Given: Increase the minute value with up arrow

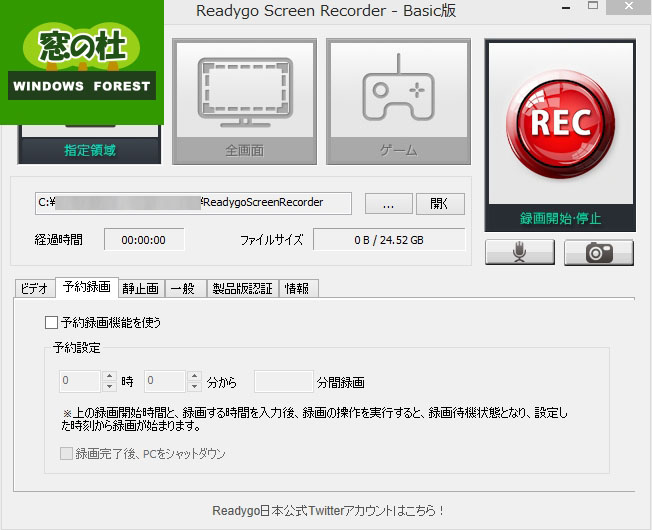Looking at the screenshot, I should click(x=194, y=376).
